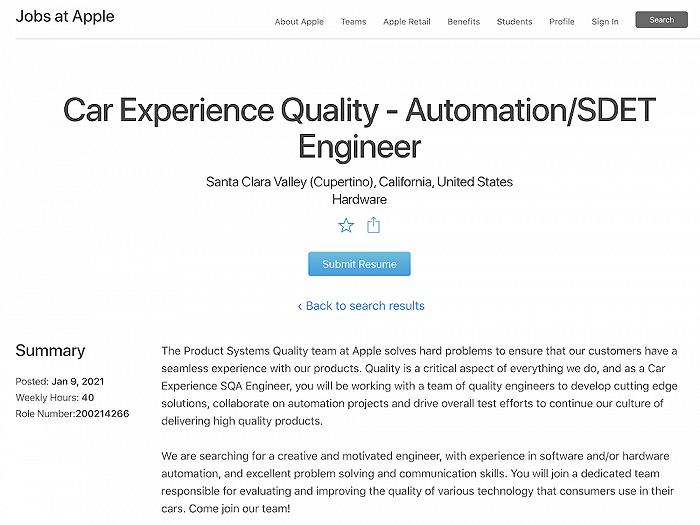The image size is (700, 525).
Task: Click the role number 200214266
Action: pyautogui.click(x=102, y=413)
